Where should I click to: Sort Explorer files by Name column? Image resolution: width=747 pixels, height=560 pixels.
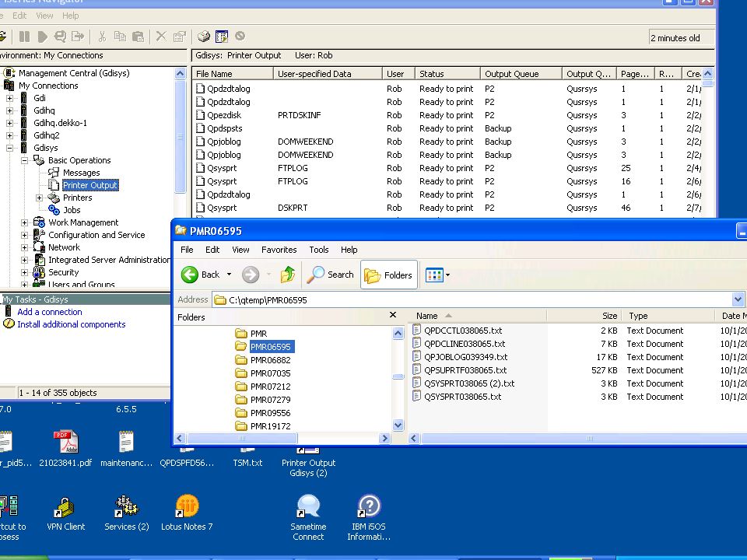(477, 316)
